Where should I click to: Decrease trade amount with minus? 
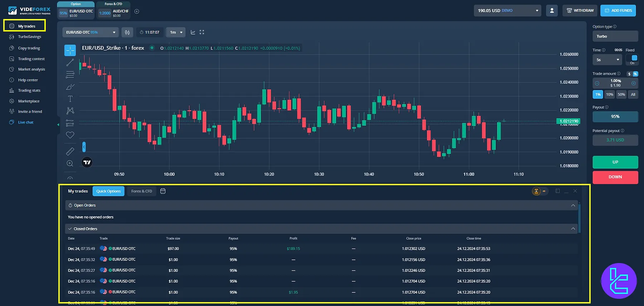(x=597, y=83)
